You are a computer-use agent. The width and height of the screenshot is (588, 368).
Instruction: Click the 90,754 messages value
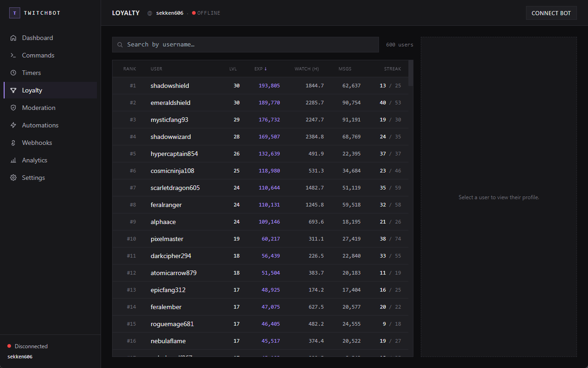(351, 103)
